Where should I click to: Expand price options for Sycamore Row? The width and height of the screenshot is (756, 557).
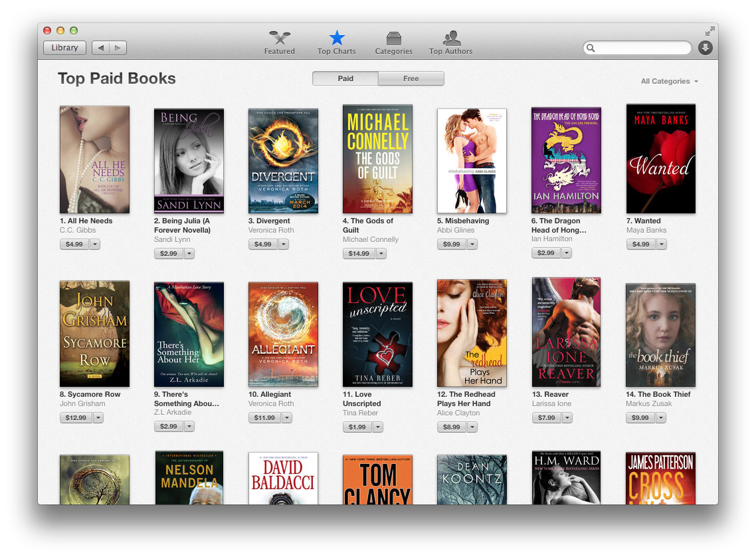98,417
